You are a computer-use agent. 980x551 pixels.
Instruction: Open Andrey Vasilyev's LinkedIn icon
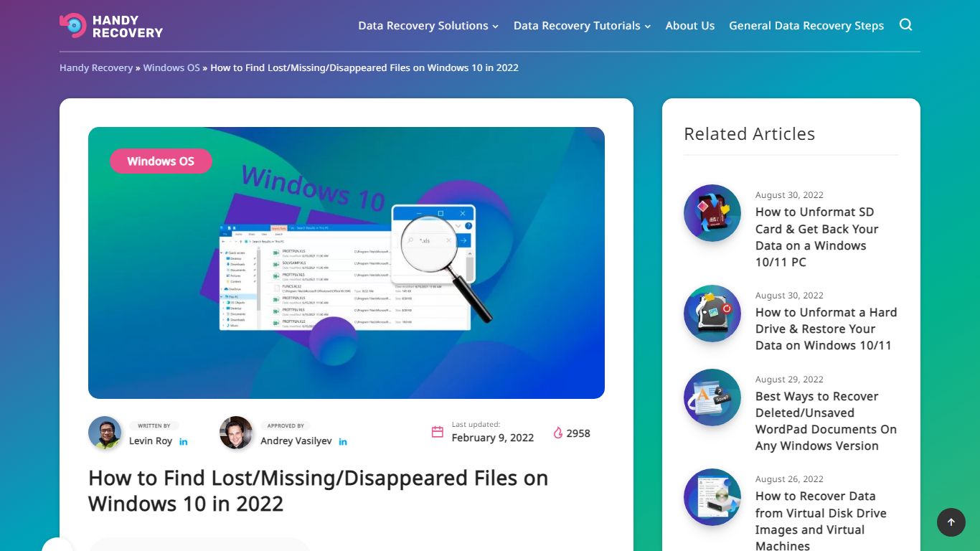[343, 441]
